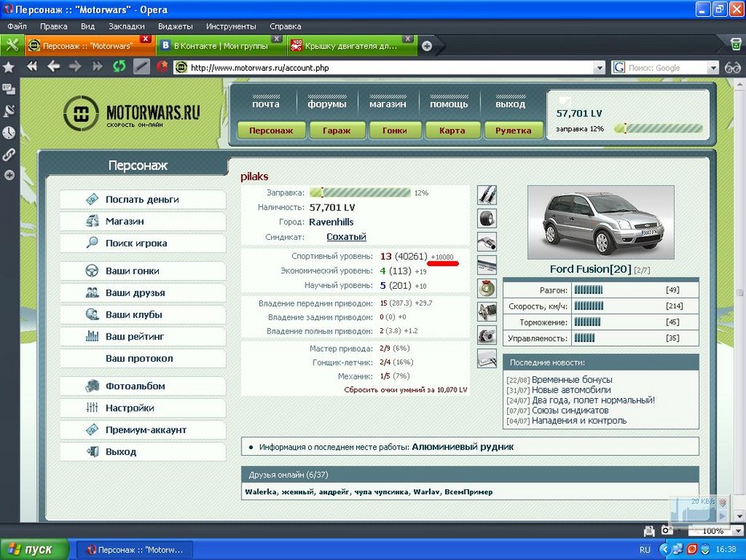Viewport: 746px width, 560px height.
Task: Open the turbocharger part icon
Action: (x=487, y=335)
